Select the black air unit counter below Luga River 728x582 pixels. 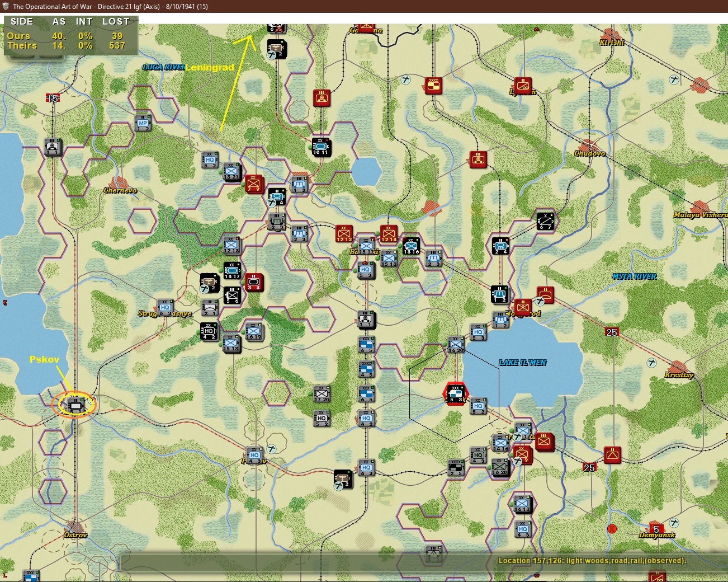click(x=276, y=49)
